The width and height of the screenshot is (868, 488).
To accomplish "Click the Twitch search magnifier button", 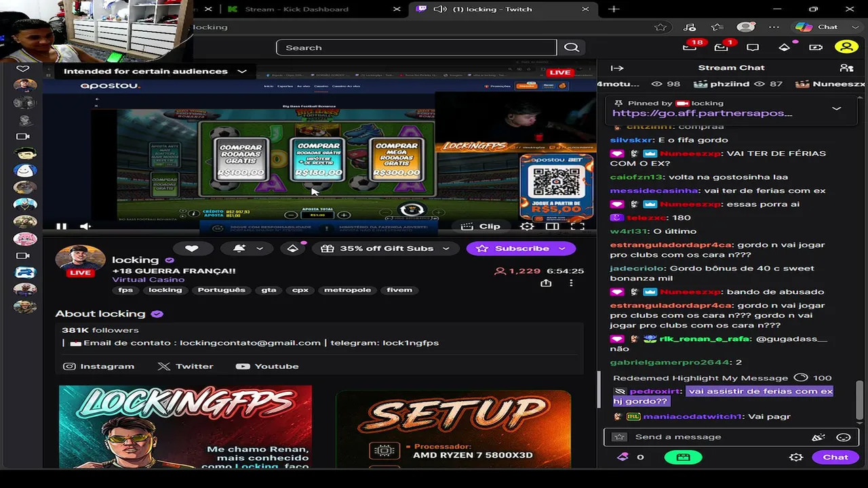I will [x=572, y=47].
